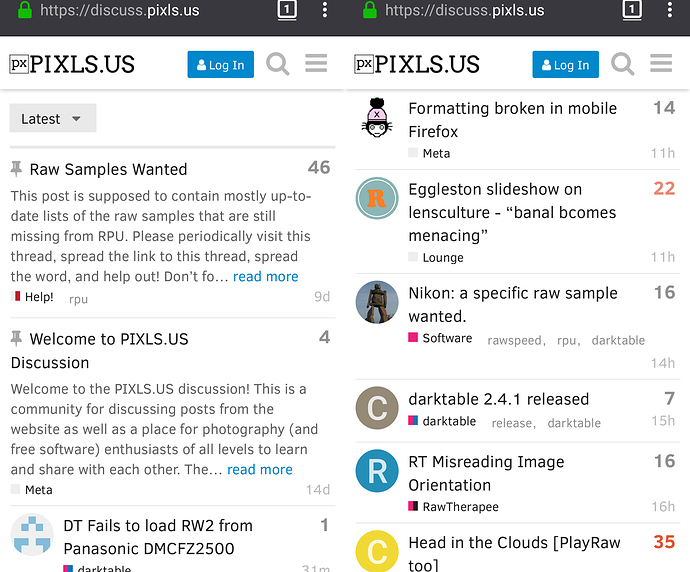Open the C avatar beside darktable 2.4.1 released
Viewport: 690px width, 572px height.
[377, 408]
